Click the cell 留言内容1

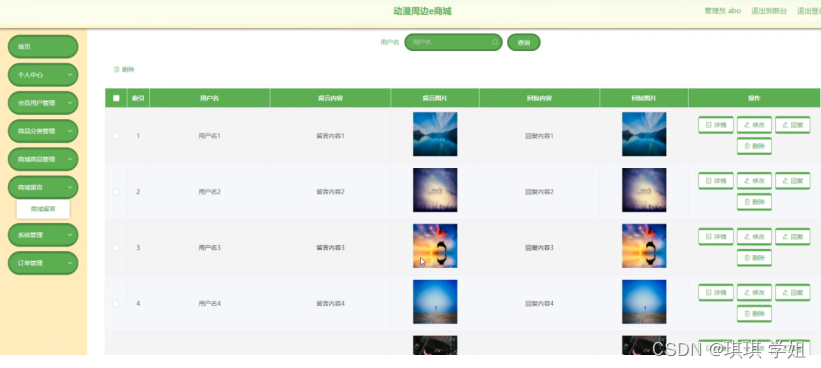coord(330,136)
